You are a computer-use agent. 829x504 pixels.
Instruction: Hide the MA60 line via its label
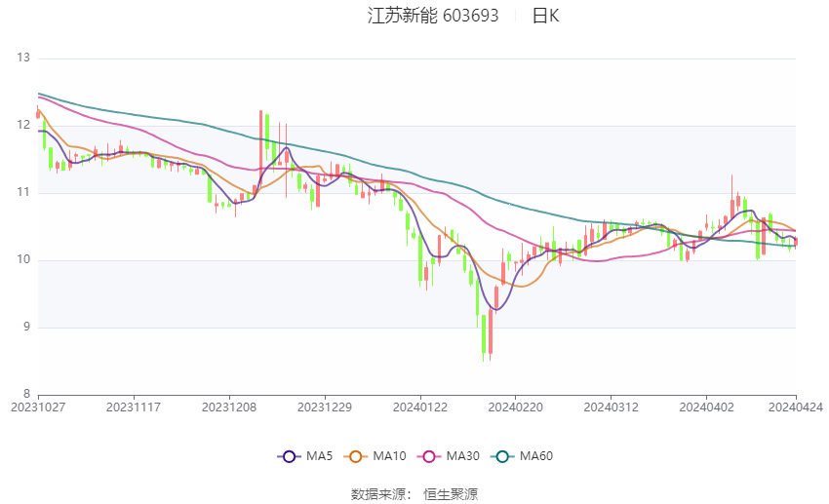pos(536,456)
